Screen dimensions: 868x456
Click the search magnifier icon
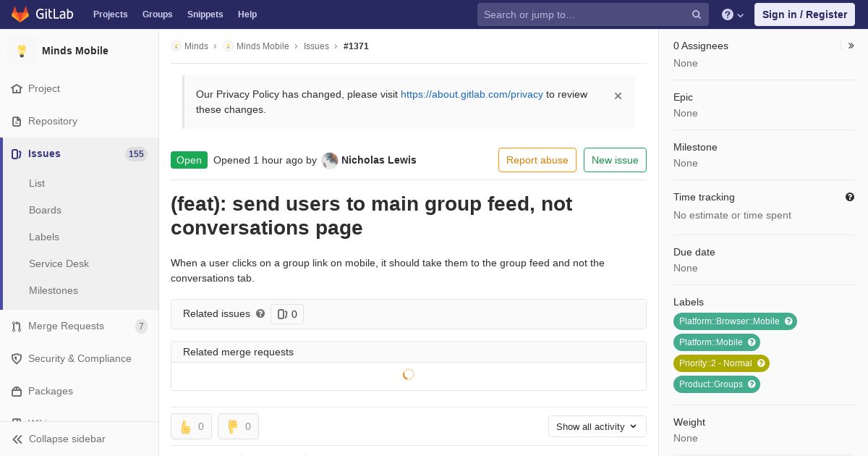(x=697, y=14)
